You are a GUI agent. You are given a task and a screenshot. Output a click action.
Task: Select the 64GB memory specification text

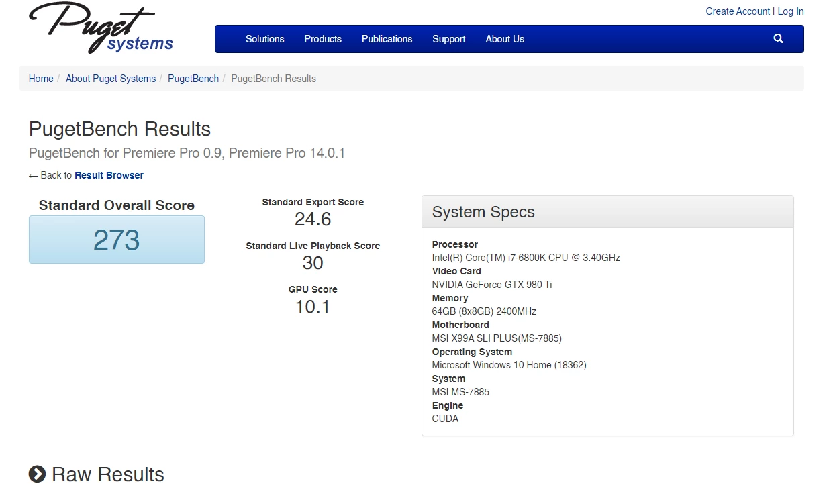[x=484, y=311]
